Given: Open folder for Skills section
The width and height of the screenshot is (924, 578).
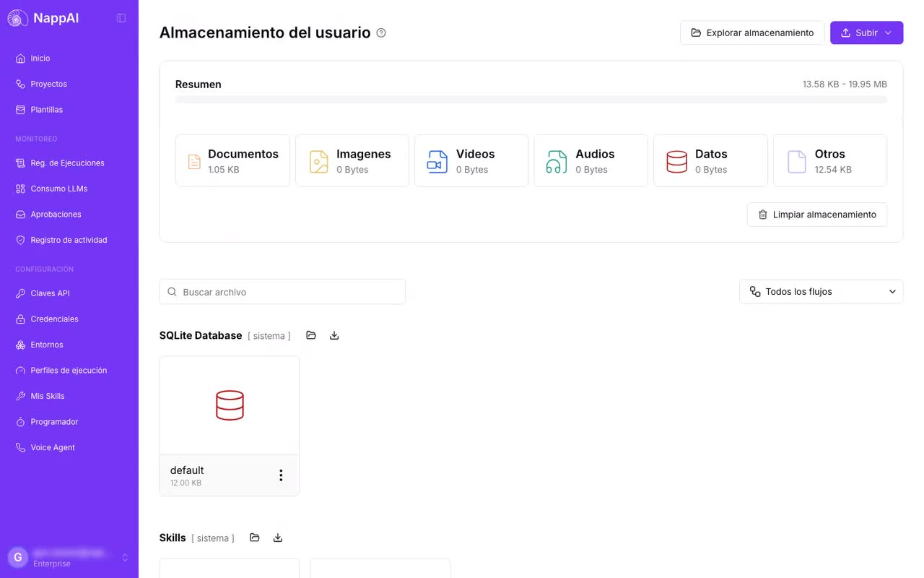Looking at the screenshot, I should tap(255, 538).
